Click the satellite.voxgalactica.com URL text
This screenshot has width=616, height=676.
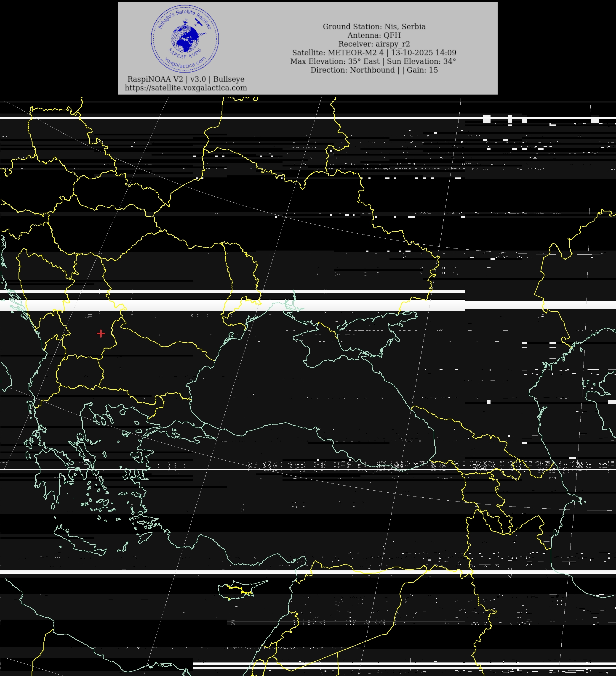[186, 88]
